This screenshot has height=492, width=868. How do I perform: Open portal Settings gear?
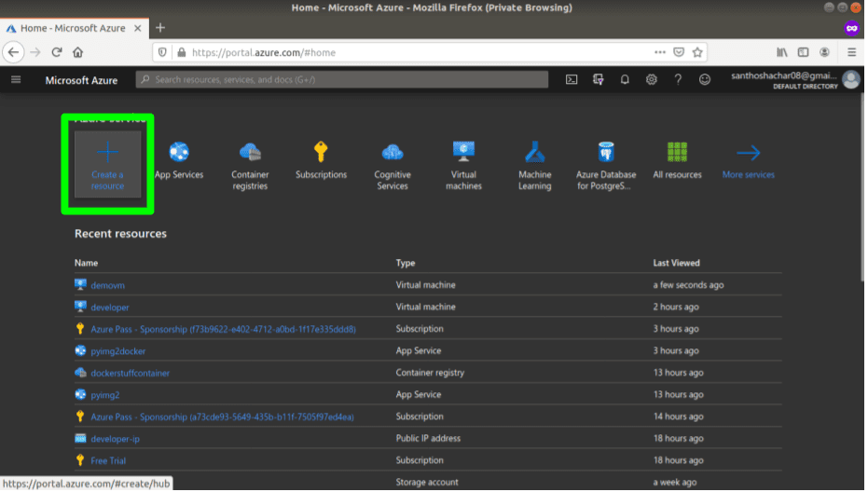click(x=652, y=80)
